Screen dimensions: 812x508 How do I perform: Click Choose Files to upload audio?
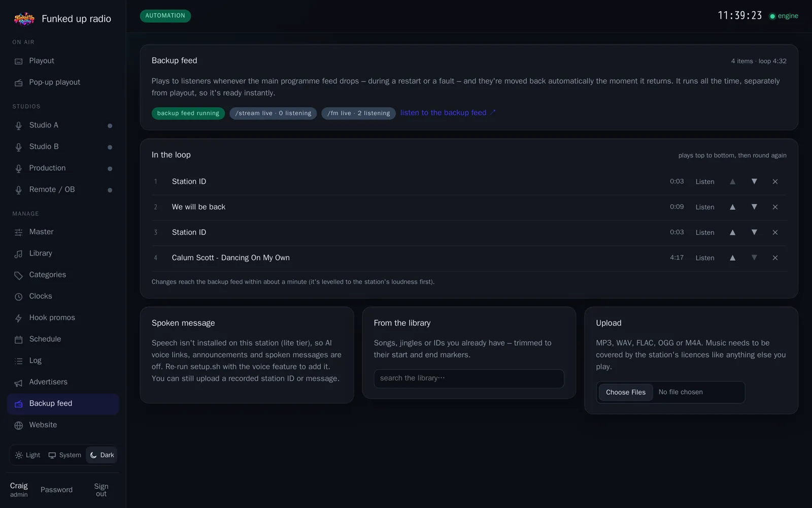pos(625,392)
